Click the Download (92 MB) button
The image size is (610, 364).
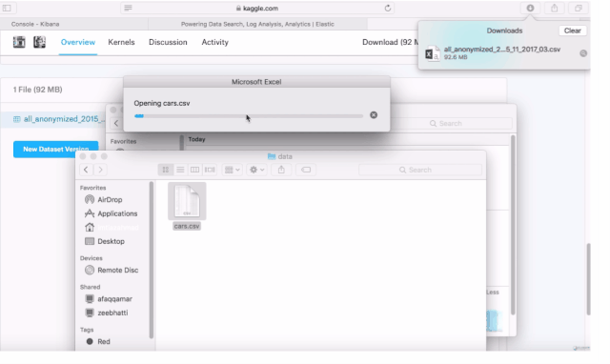390,42
